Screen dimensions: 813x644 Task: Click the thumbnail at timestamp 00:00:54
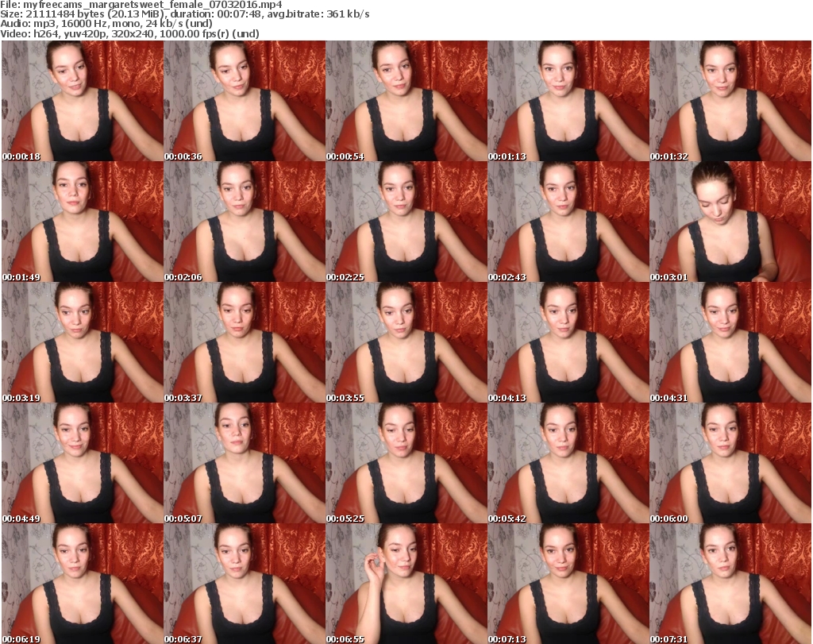click(x=406, y=101)
